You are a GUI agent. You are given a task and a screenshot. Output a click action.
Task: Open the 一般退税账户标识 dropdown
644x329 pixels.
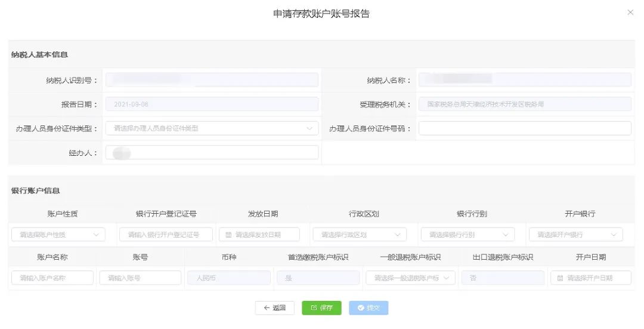click(x=410, y=278)
